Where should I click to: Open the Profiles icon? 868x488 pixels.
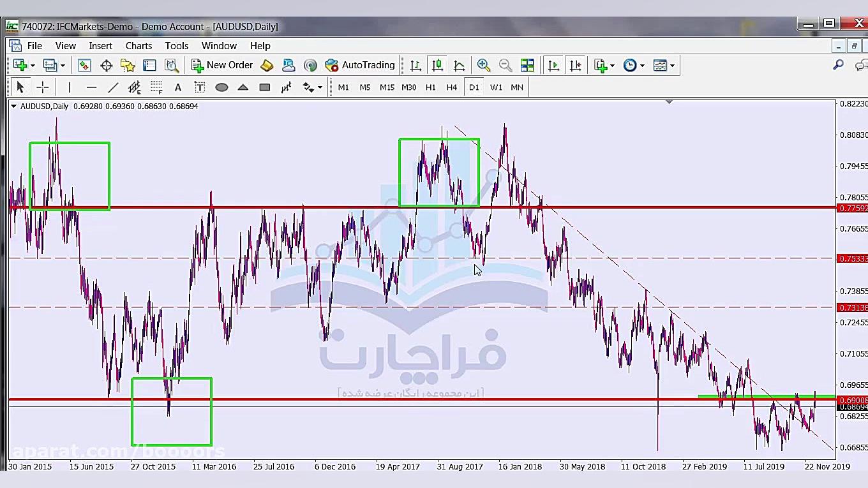coord(50,65)
